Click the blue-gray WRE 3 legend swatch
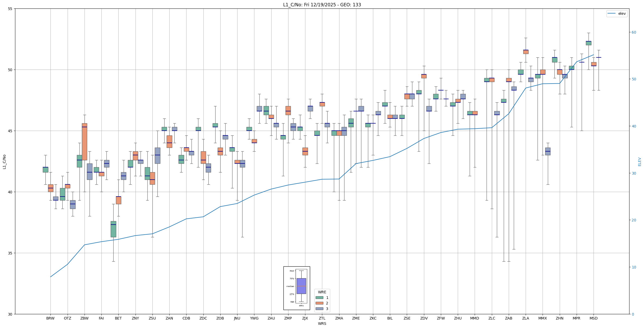644x328 pixels. coord(319,309)
